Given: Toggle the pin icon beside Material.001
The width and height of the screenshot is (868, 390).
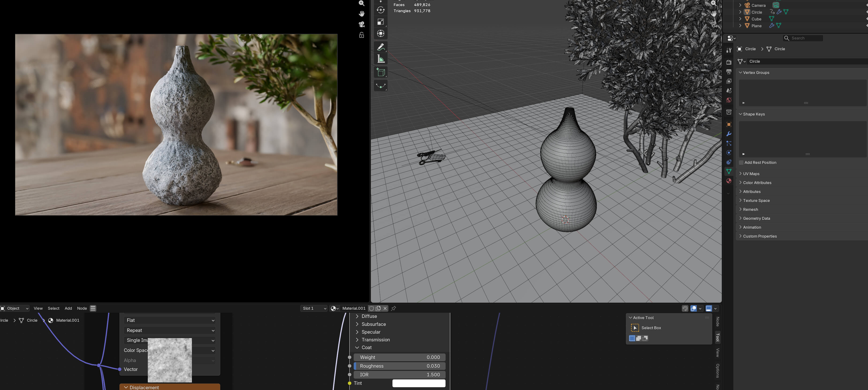Looking at the screenshot, I should [393, 308].
